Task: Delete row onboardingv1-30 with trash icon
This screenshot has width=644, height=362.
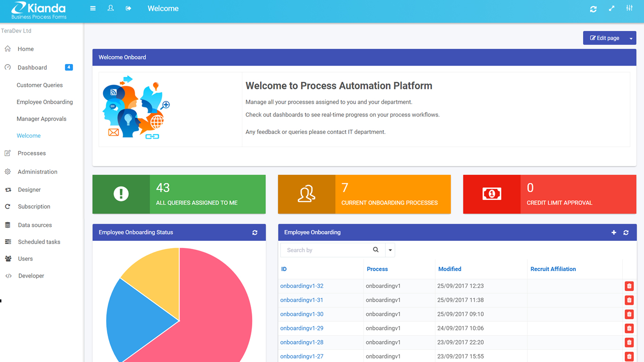Action: click(629, 314)
